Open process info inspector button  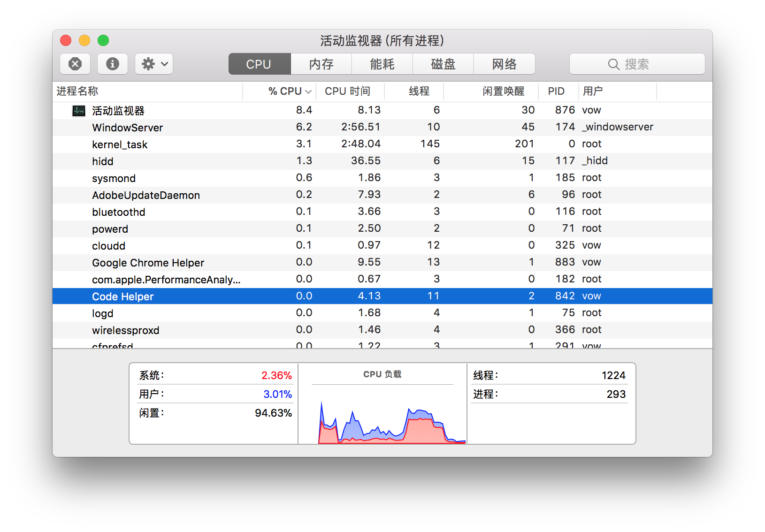(x=113, y=64)
